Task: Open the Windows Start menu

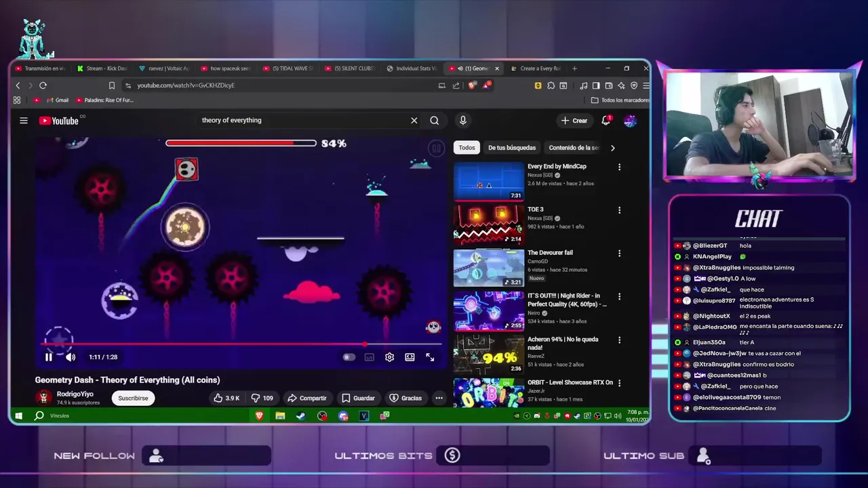Action: pos(19,415)
